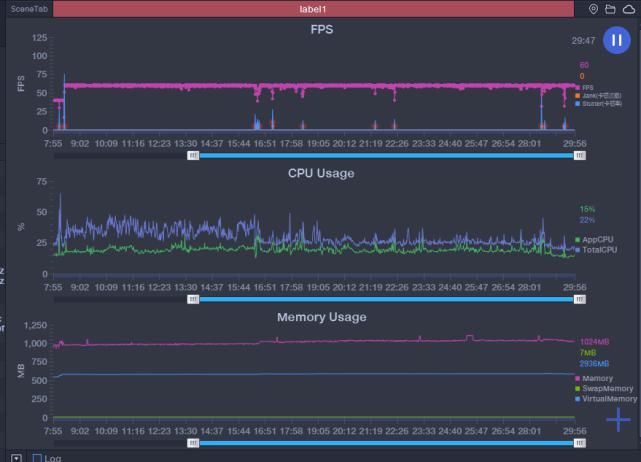641x462 pixels.
Task: Enable the Log checkbox
Action: tap(38, 458)
